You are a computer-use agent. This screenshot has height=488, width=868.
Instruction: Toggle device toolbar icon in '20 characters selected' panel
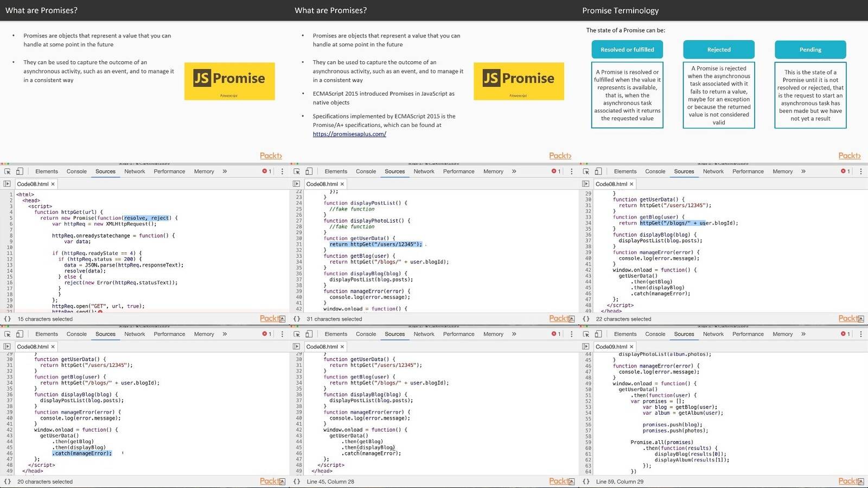click(x=20, y=334)
